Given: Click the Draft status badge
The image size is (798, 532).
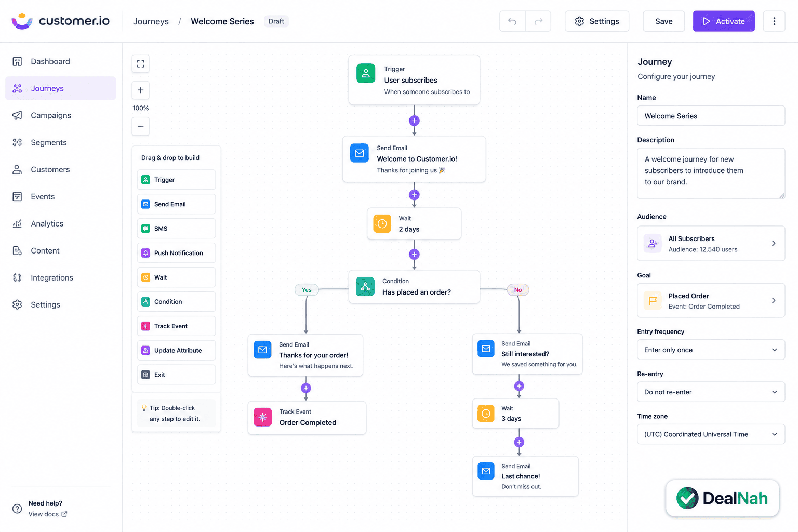Looking at the screenshot, I should point(276,21).
